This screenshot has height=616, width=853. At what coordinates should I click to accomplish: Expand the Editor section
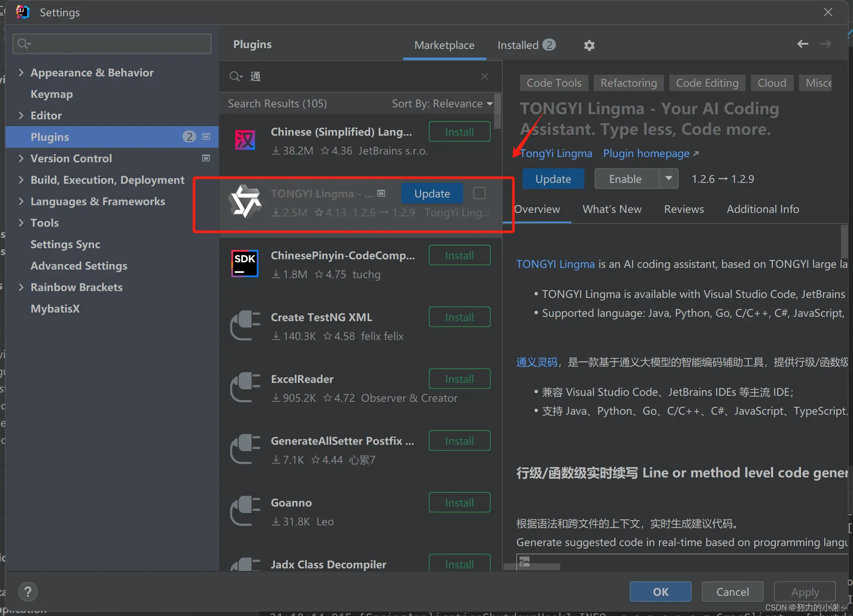point(21,115)
